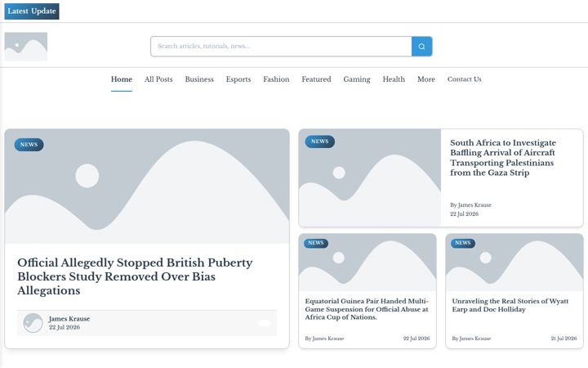
Task: Read 'Official Allegedly Stopped British Puberty Blockers' headline
Action: [x=135, y=276]
